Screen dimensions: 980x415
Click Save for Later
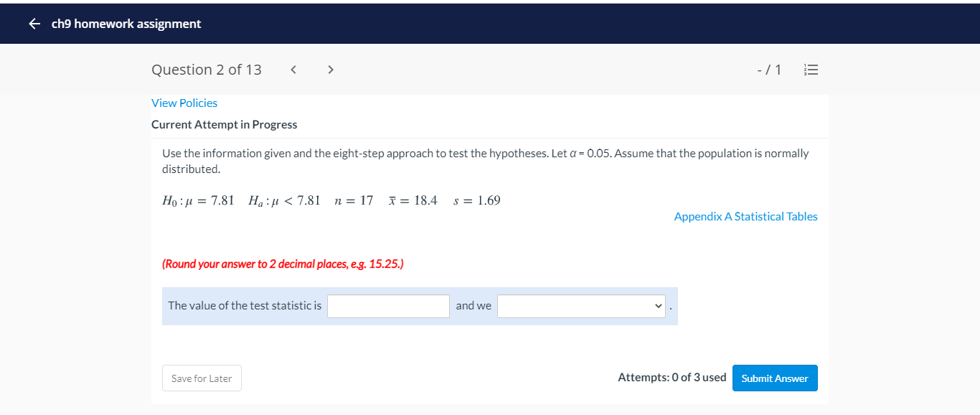202,378
